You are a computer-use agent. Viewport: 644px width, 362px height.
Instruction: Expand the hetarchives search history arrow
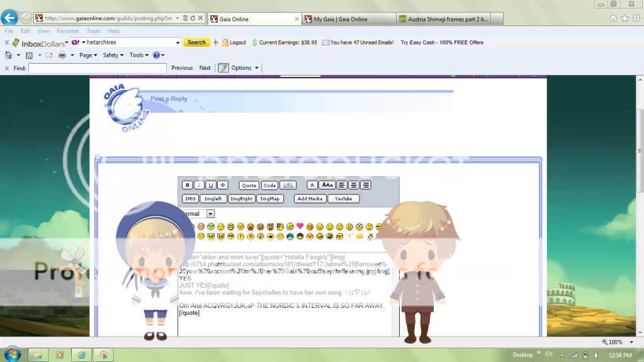pyautogui.click(x=178, y=42)
